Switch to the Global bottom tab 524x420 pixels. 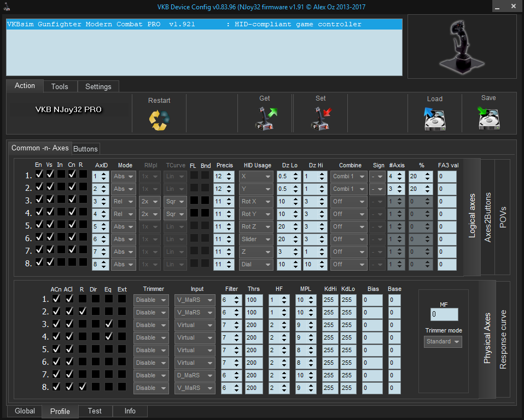tap(25, 411)
